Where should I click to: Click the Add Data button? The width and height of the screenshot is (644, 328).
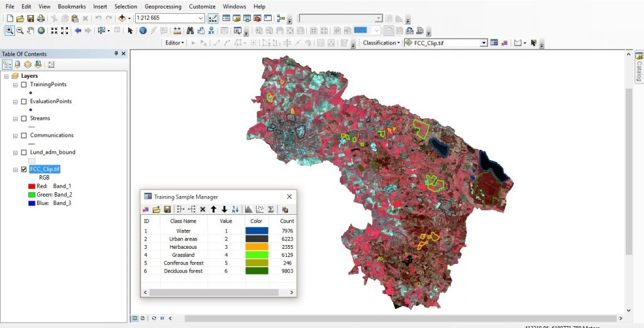point(122,18)
